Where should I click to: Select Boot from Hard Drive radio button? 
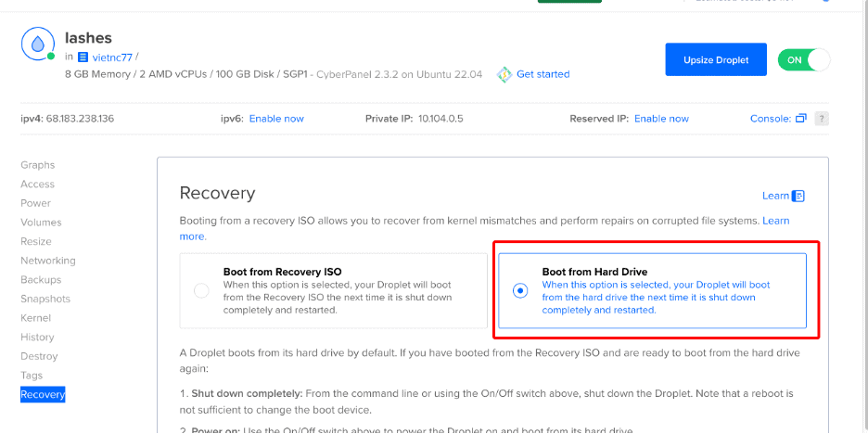click(520, 290)
